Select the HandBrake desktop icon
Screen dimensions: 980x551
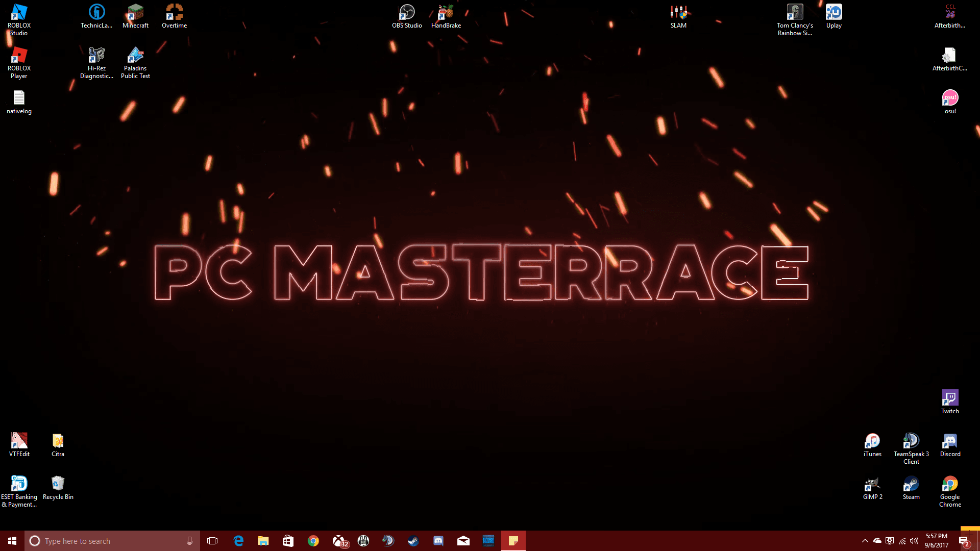click(x=446, y=13)
